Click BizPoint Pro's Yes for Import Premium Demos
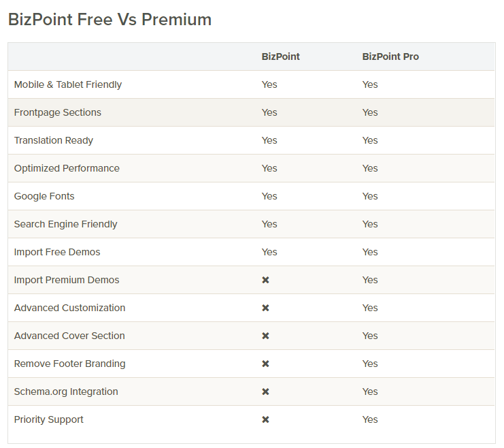Viewport: 504px width, 448px height. coord(370,280)
